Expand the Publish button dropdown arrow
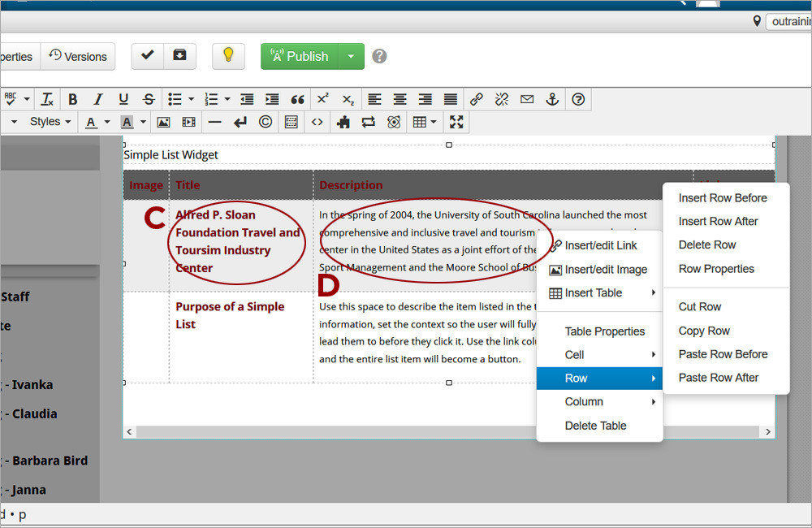 click(351, 56)
